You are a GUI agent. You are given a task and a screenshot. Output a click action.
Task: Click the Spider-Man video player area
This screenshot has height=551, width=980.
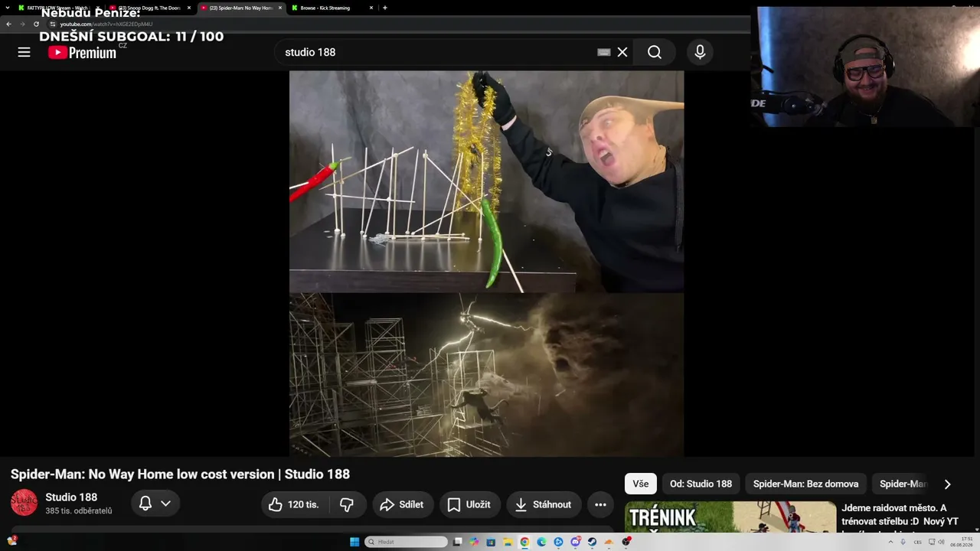(486, 264)
